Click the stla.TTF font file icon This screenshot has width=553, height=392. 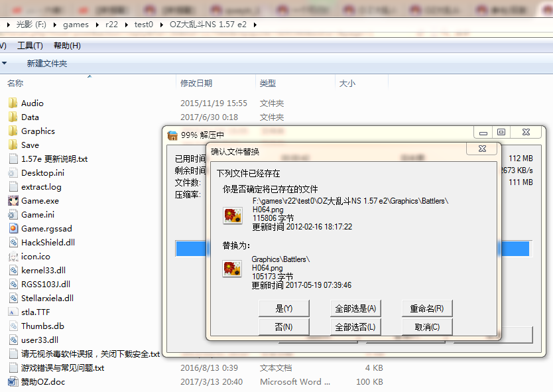pyautogui.click(x=13, y=312)
